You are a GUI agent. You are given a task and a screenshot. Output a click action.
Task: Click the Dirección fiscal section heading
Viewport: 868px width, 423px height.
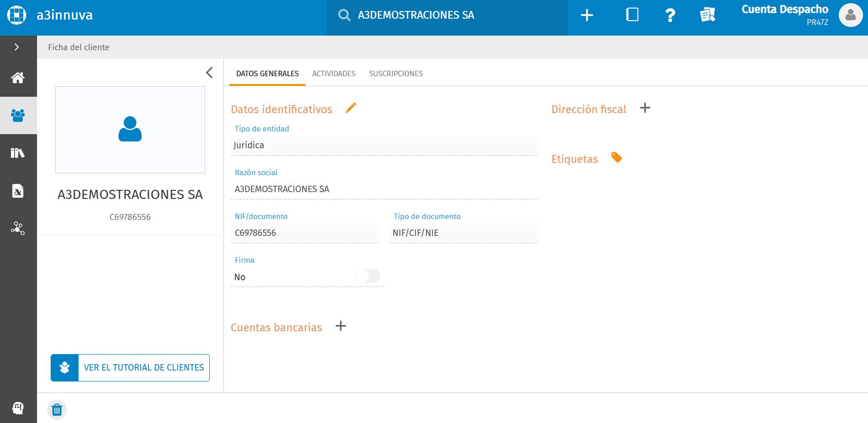589,110
